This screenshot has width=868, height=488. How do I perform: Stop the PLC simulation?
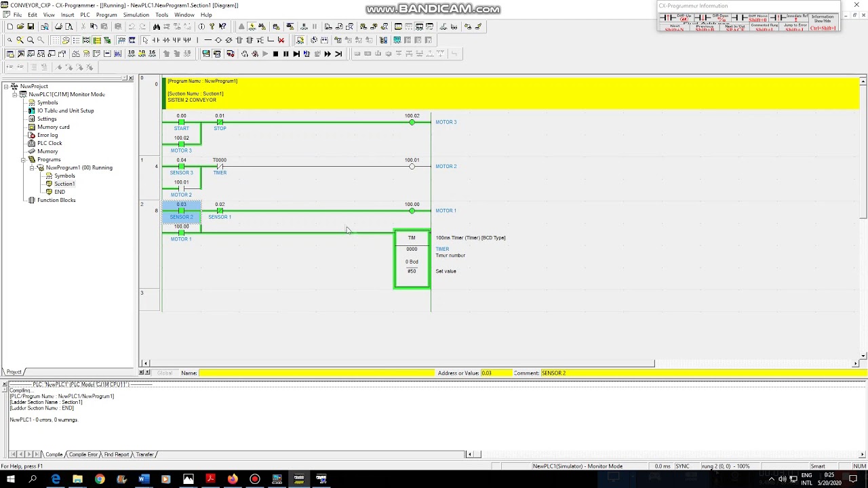(275, 54)
